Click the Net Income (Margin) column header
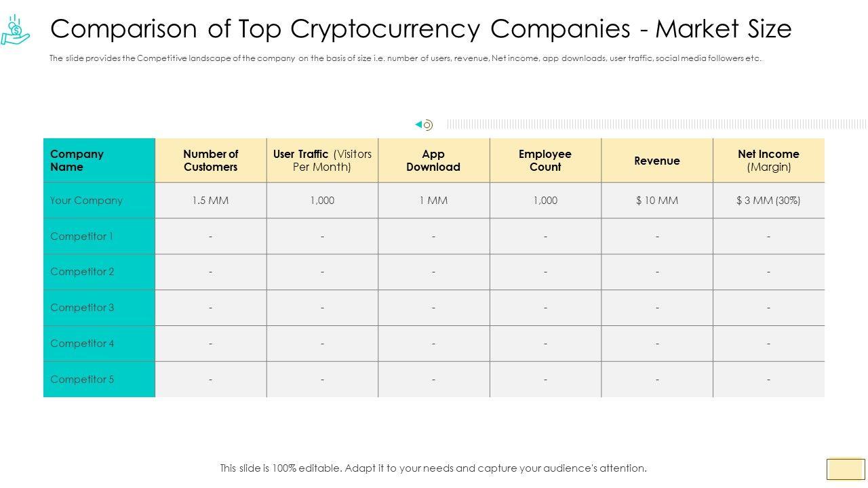This screenshot has width=868, height=488. pyautogui.click(x=768, y=161)
